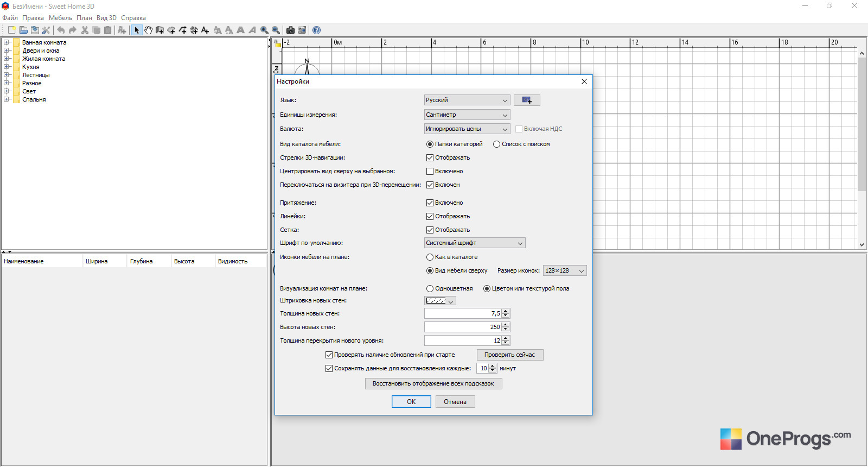Click the 'Толщина новых стен' input field
The width and height of the screenshot is (868, 467).
click(x=463, y=313)
